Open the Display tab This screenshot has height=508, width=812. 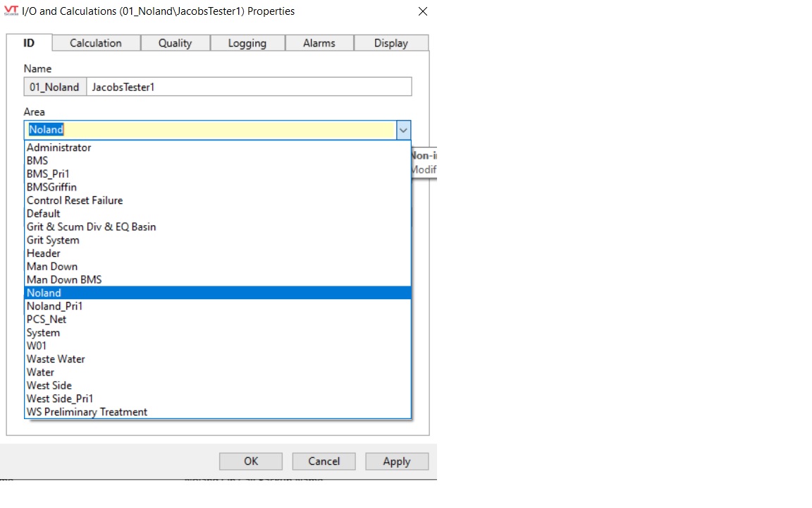(391, 43)
